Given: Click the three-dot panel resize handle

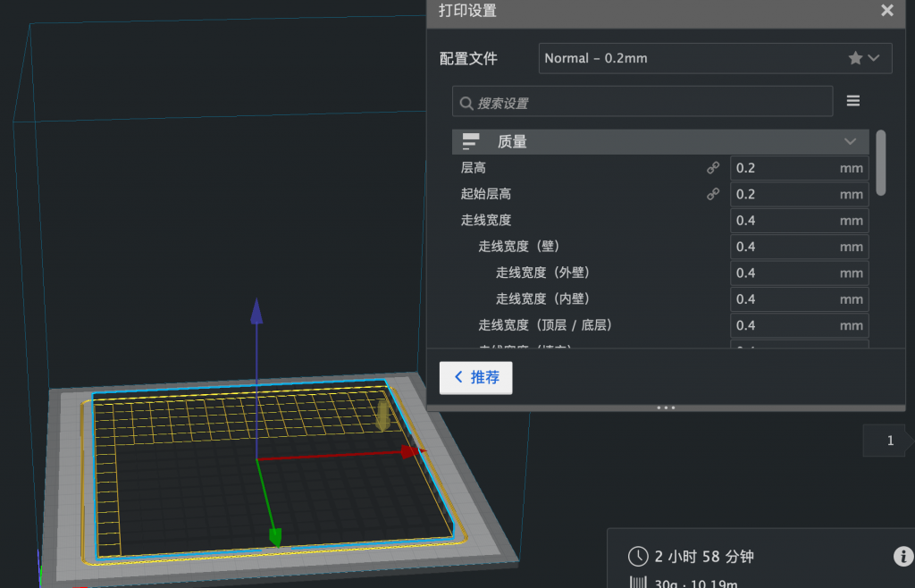Looking at the screenshot, I should 666,407.
